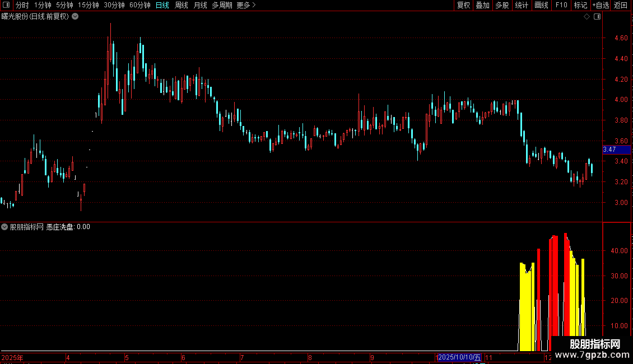Open the 统计 statistics tool
This screenshot has width=633, height=364.
tap(522, 5)
